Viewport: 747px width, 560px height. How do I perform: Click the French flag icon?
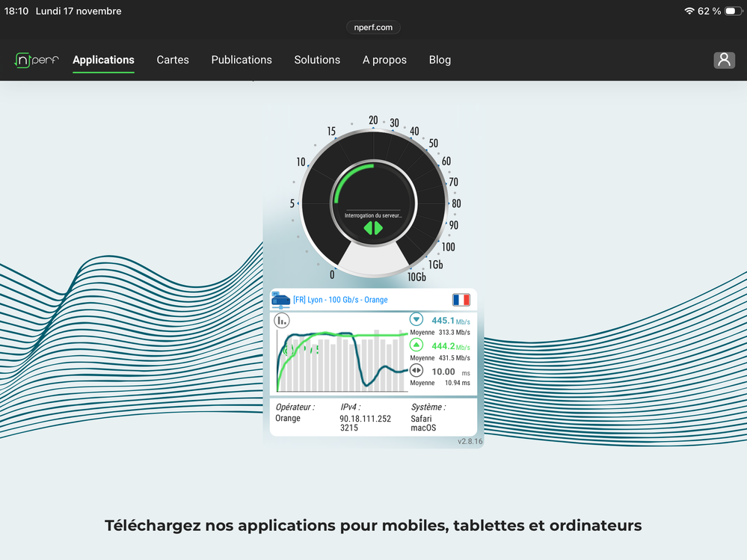(461, 300)
